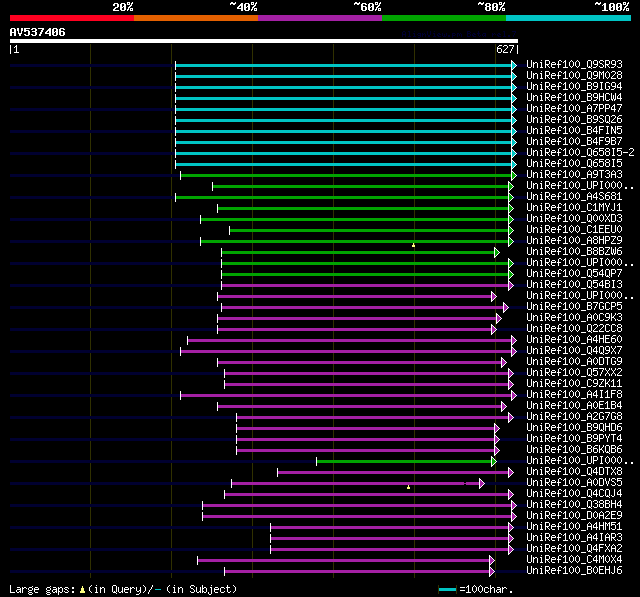640x597 pixels.
Task: Pick the UniRef100_A0DVS5 hit name
Action: [x=574, y=483]
